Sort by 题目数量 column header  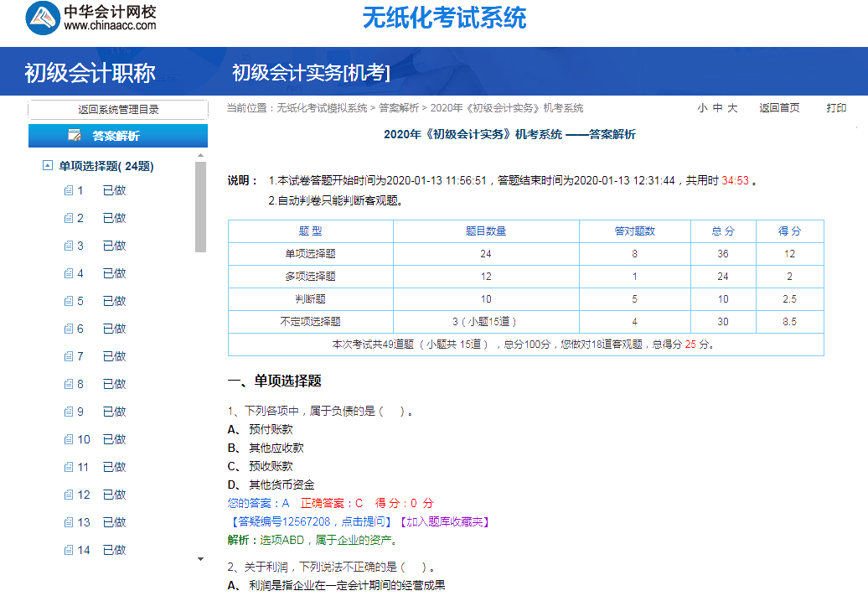tap(484, 231)
